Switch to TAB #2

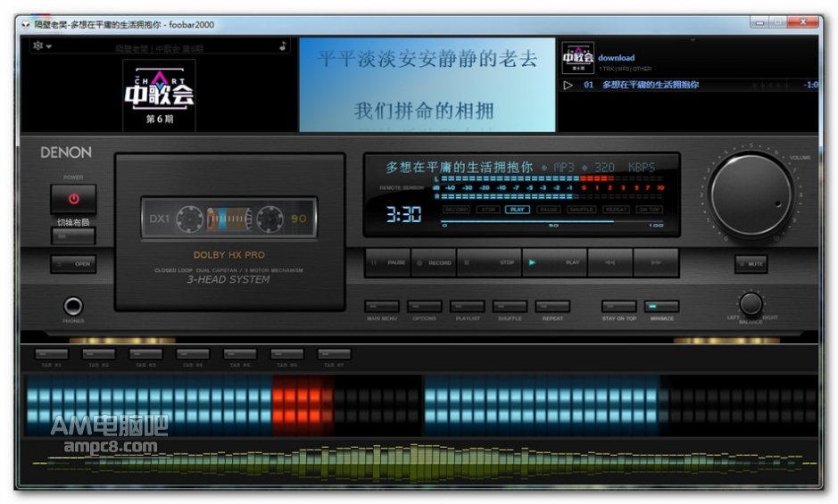(98, 354)
